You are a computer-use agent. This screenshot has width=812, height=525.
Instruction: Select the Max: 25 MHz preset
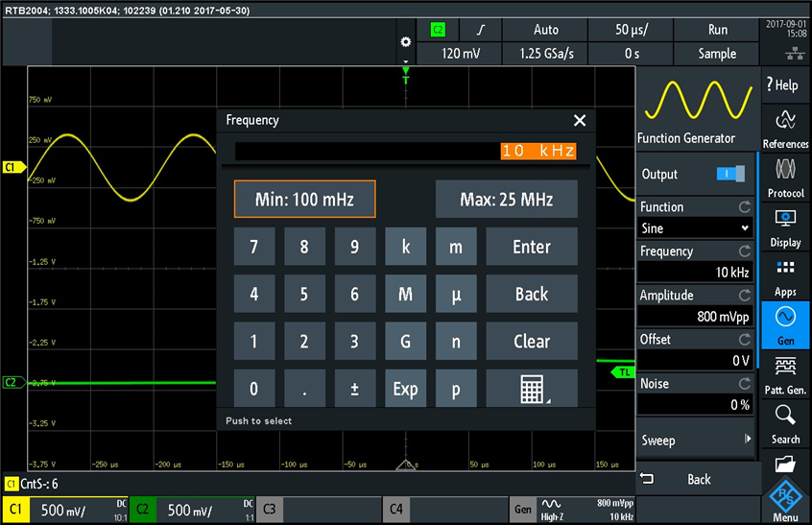pos(507,200)
